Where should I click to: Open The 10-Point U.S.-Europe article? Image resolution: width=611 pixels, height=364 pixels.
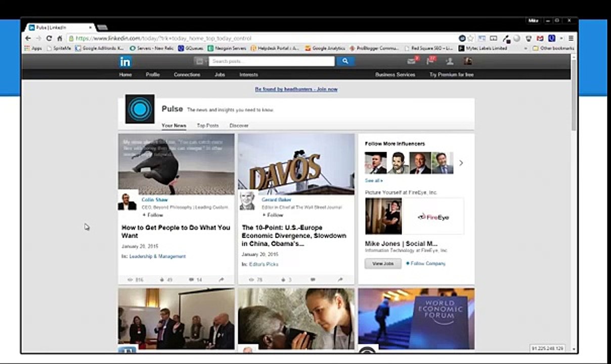(x=294, y=236)
